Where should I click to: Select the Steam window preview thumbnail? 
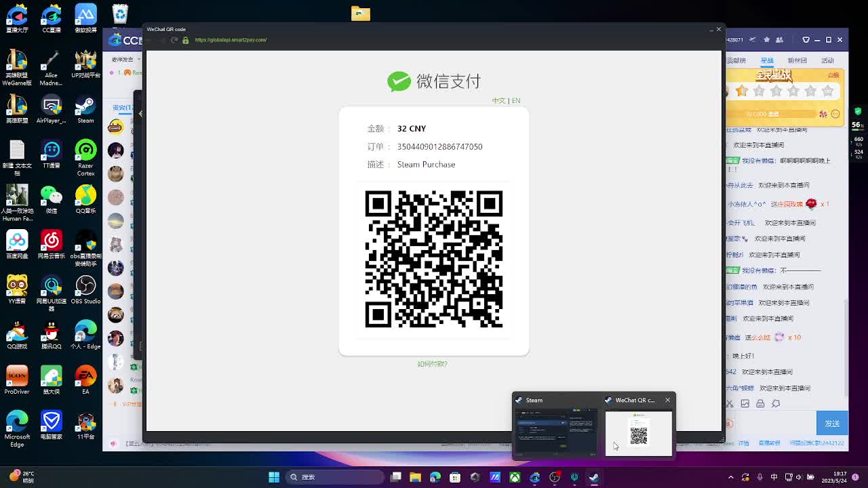click(x=556, y=432)
